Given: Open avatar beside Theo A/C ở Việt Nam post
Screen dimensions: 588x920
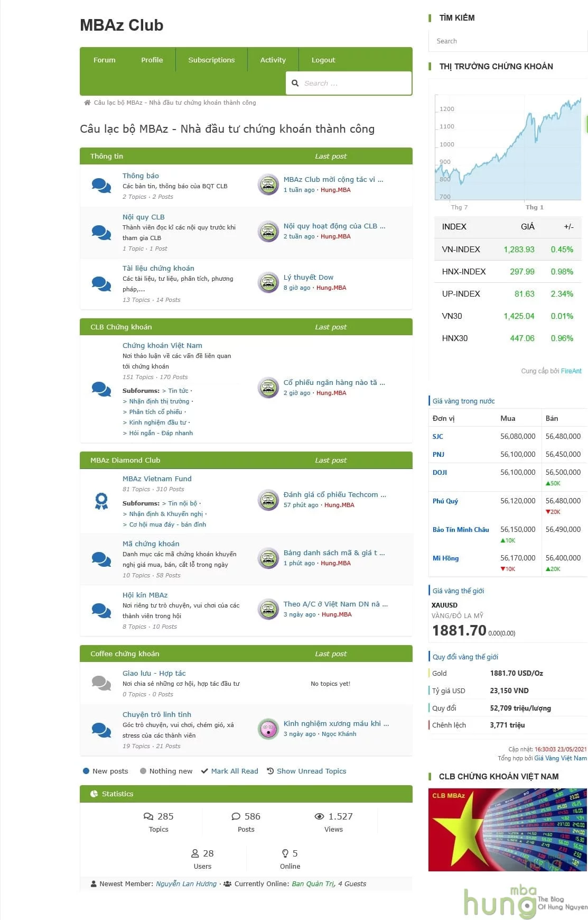Looking at the screenshot, I should [x=268, y=609].
